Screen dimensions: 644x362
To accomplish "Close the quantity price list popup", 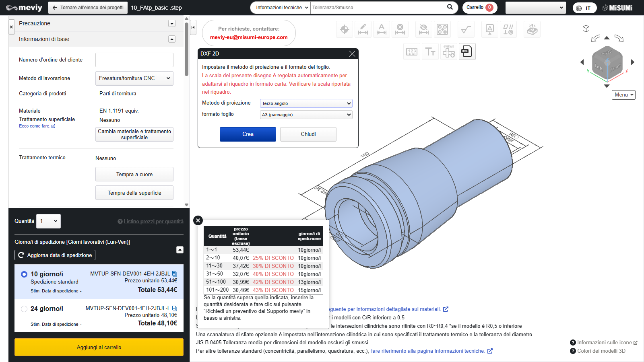I will 198,220.
